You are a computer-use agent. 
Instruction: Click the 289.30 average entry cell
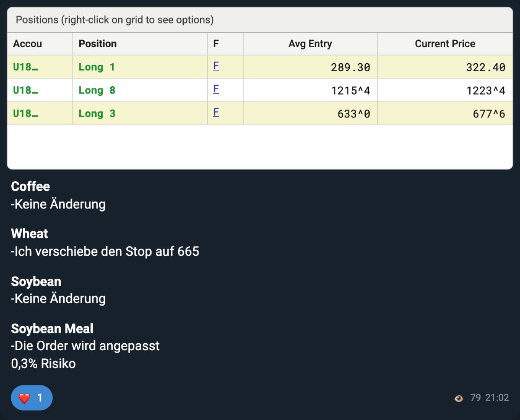[x=310, y=67]
